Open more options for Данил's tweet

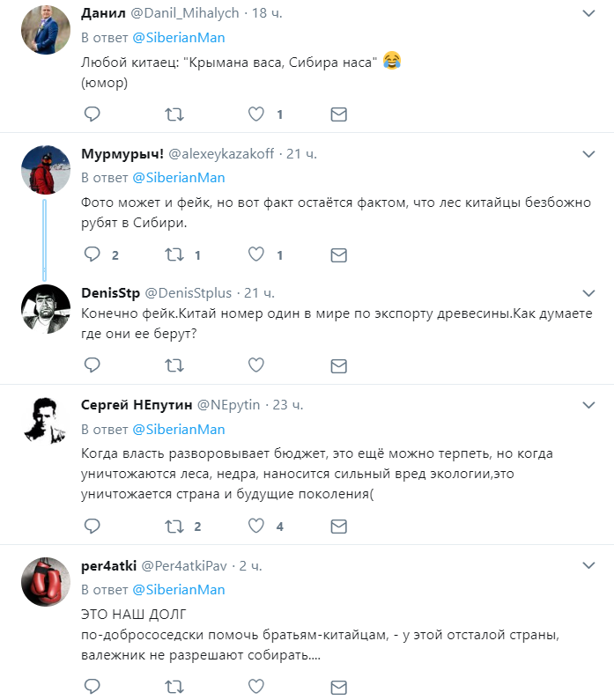589,14
